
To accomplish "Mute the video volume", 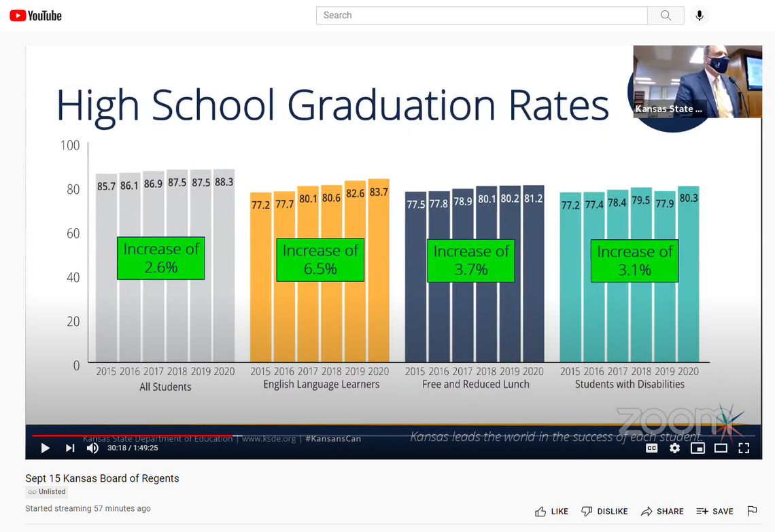I will (92, 448).
